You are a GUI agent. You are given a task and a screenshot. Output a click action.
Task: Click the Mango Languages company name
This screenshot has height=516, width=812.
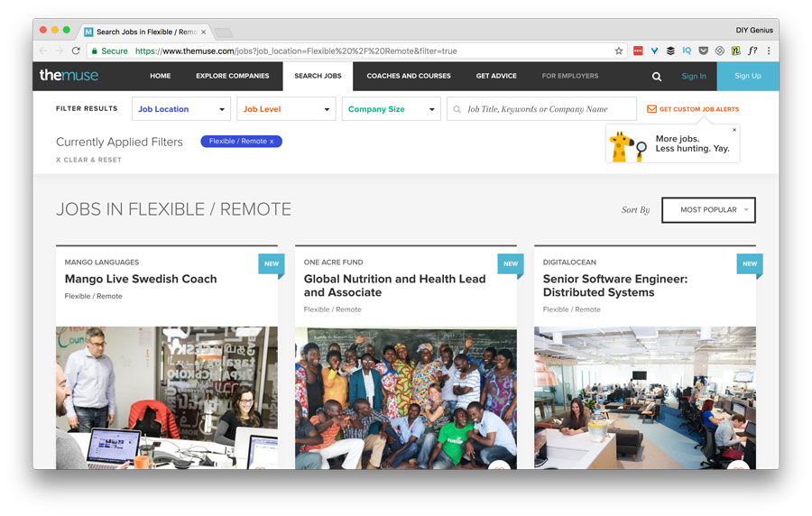point(102,263)
